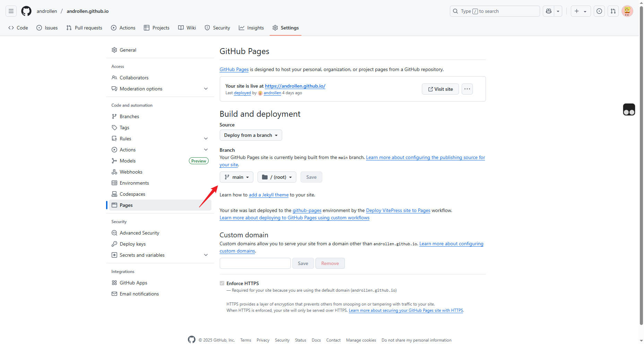This screenshot has width=644, height=344.
Task: Open the Settings repository tab
Action: pyautogui.click(x=286, y=28)
